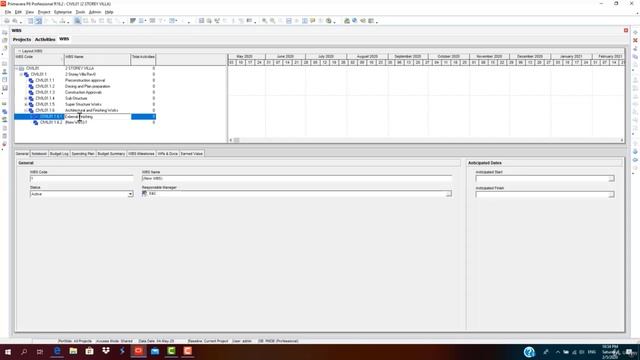The image size is (640, 360).
Task: Click browse button for Responsible Manager field
Action: [x=449, y=194]
